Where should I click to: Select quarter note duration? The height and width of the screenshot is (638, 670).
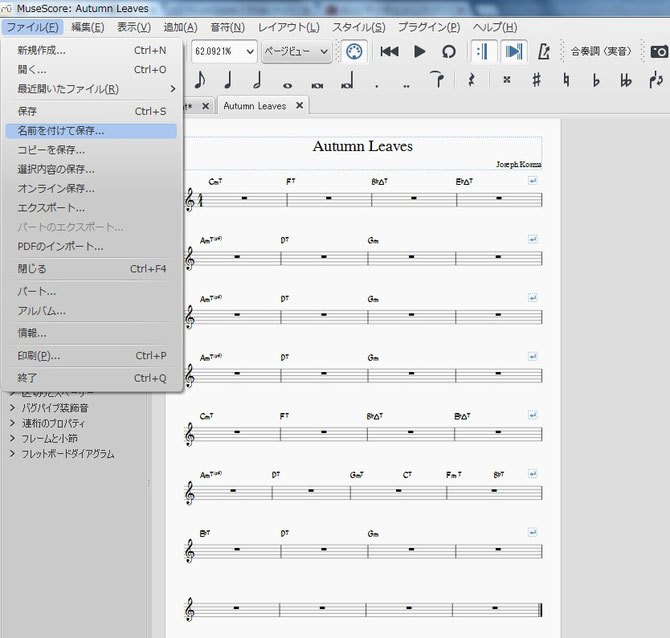click(228, 80)
